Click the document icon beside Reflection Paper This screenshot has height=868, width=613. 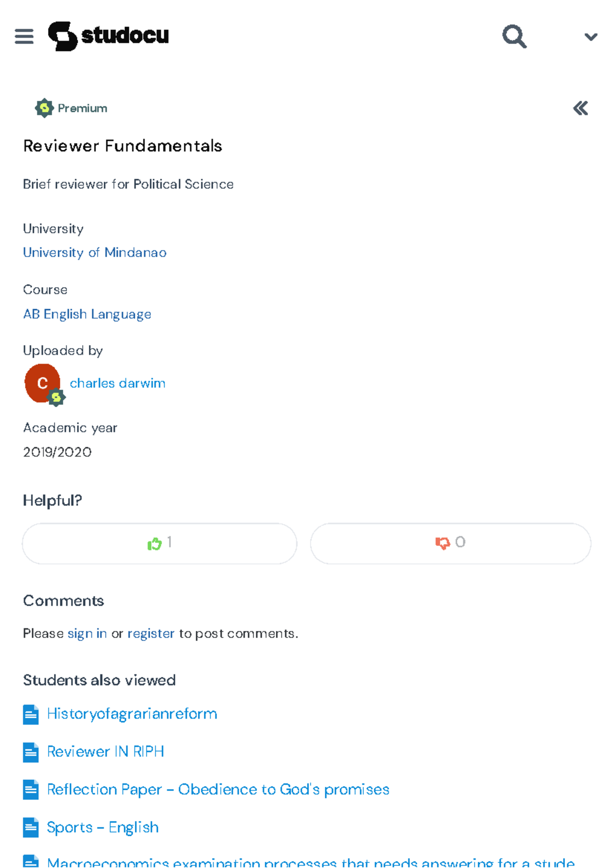(30, 790)
